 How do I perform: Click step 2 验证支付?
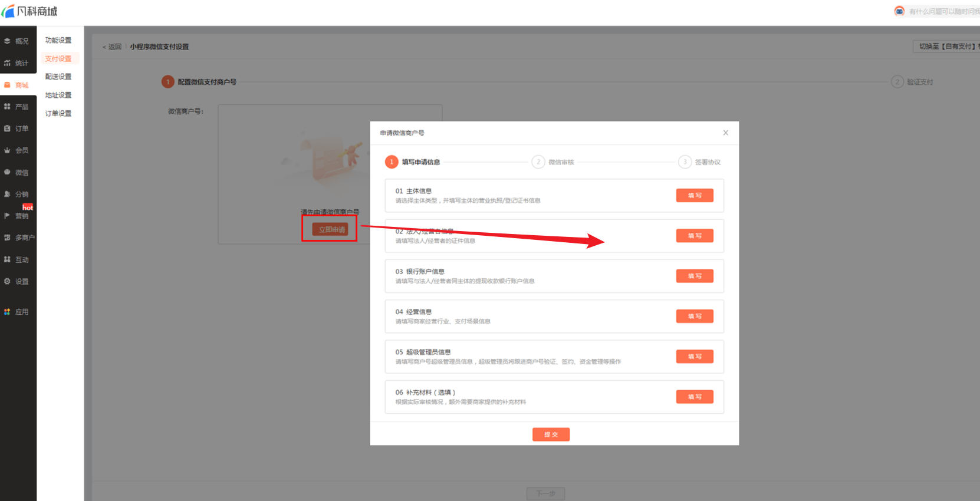pos(912,82)
